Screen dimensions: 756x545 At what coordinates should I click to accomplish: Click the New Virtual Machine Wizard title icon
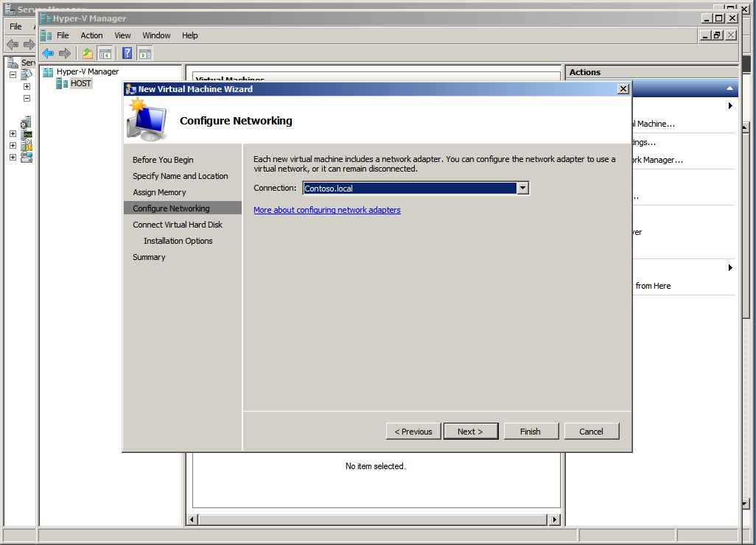tap(130, 89)
